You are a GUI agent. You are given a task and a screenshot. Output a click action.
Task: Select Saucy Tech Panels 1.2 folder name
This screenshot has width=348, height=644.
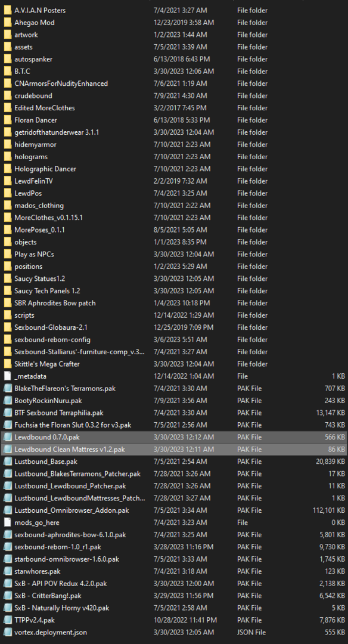47,291
